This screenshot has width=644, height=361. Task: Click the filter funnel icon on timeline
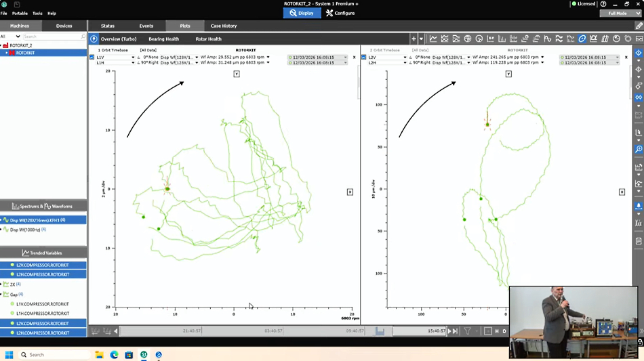[x=468, y=331]
